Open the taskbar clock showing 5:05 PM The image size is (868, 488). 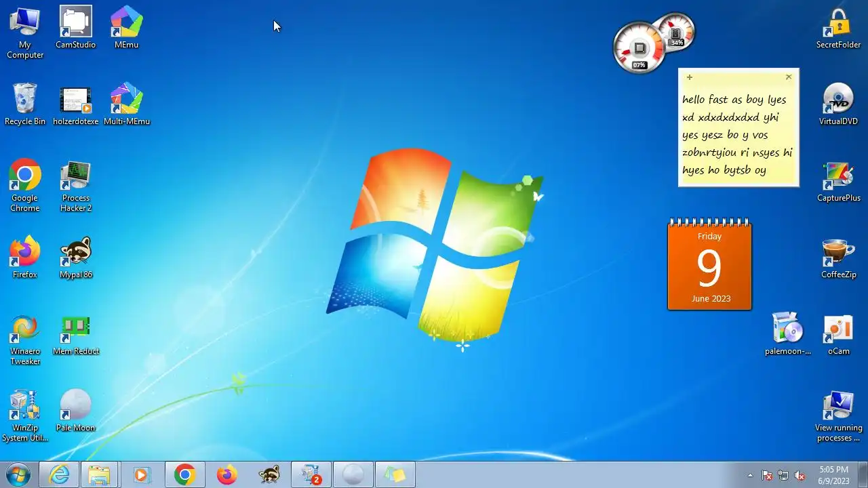(x=833, y=475)
